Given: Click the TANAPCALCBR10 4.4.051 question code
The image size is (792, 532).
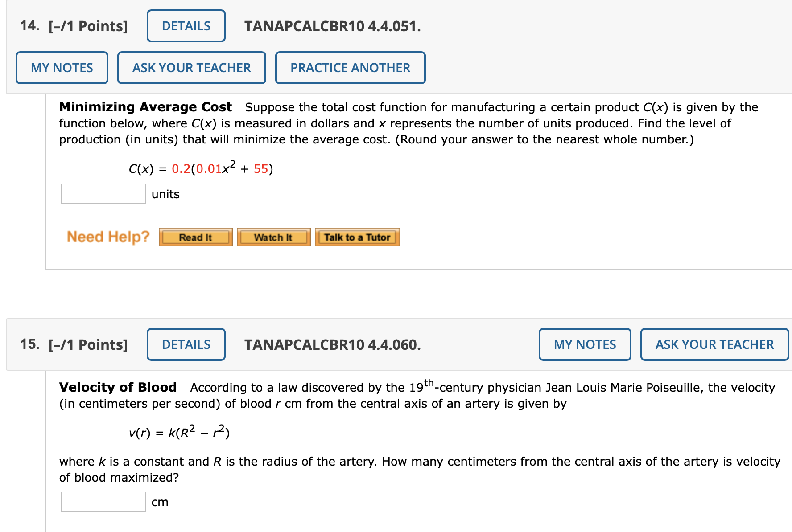Looking at the screenshot, I should pyautogui.click(x=332, y=26).
